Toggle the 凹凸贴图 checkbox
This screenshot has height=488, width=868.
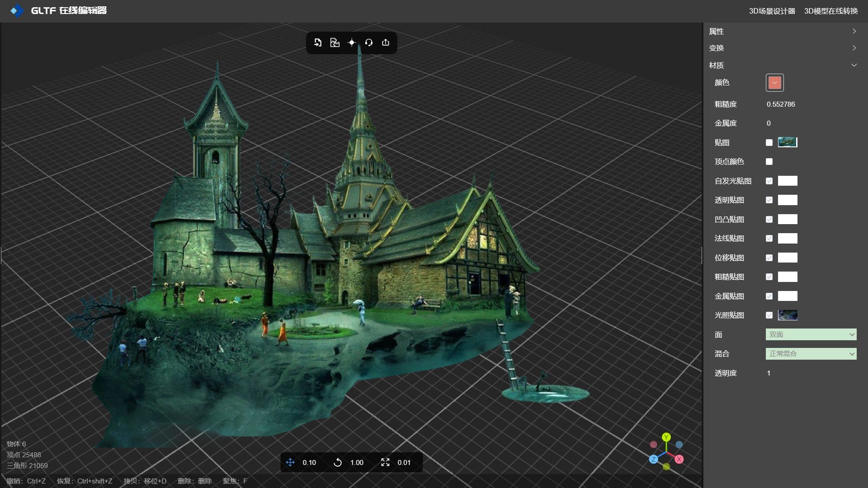point(769,219)
